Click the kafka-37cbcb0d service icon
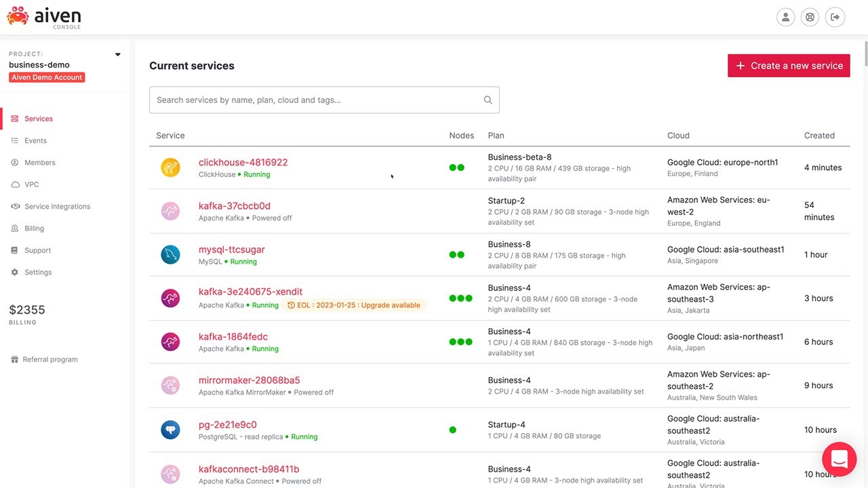This screenshot has height=488, width=868. click(x=170, y=211)
